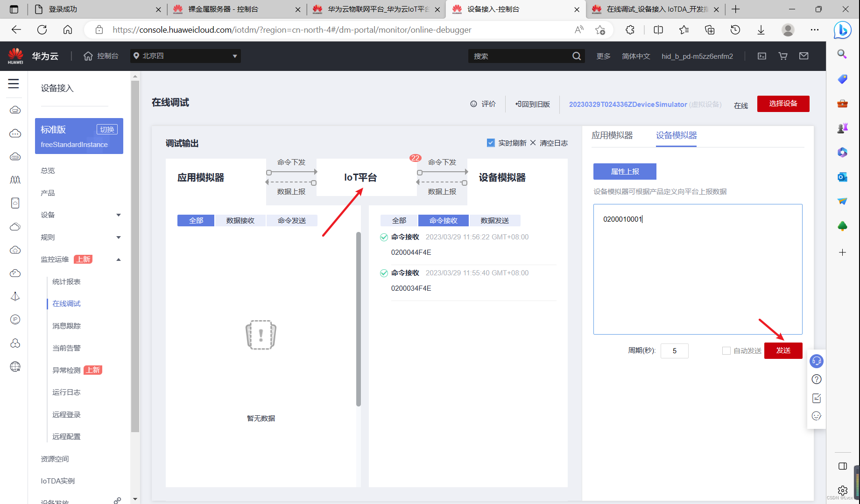Open the 北京四 region dropdown
This screenshot has width=860, height=504.
(185, 56)
